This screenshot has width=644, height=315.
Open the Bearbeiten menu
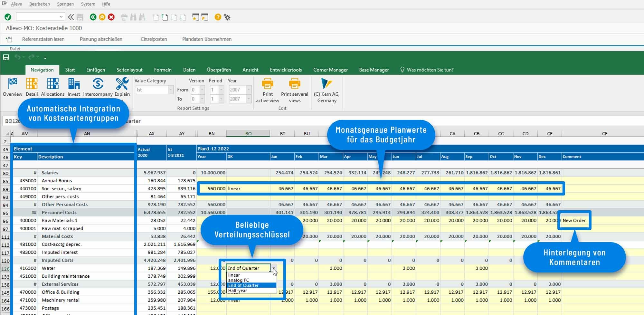tap(40, 4)
